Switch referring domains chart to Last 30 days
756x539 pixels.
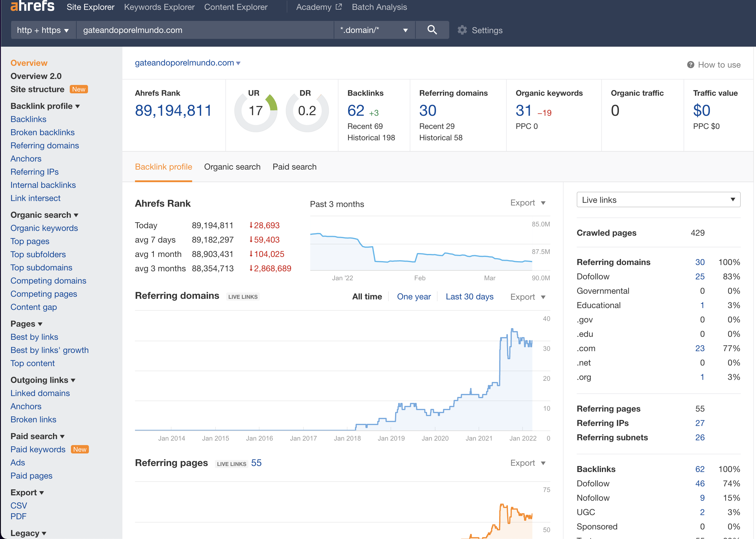click(x=469, y=296)
